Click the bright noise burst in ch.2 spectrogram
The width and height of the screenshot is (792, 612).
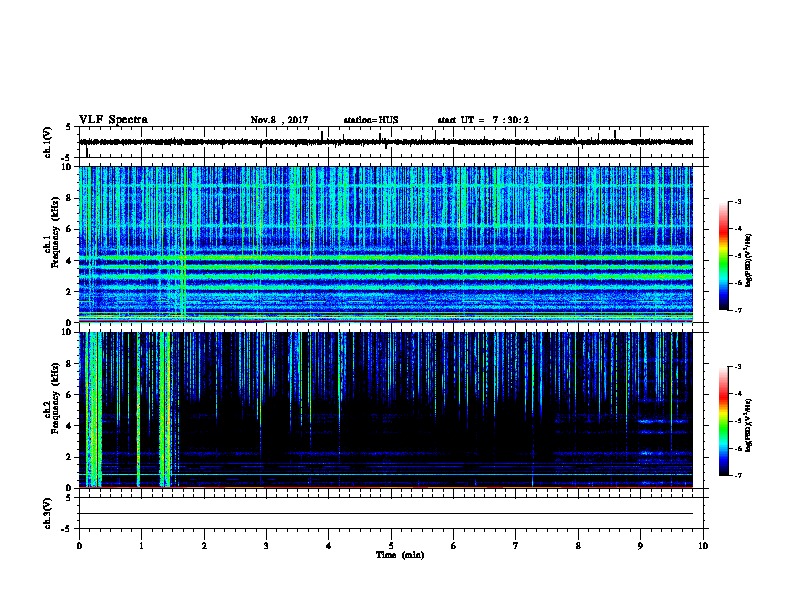(x=94, y=410)
